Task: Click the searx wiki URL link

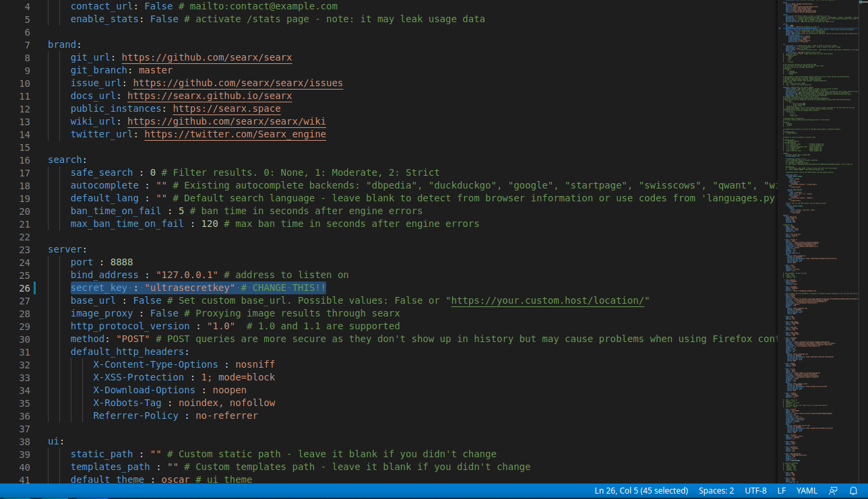Action: pos(226,122)
